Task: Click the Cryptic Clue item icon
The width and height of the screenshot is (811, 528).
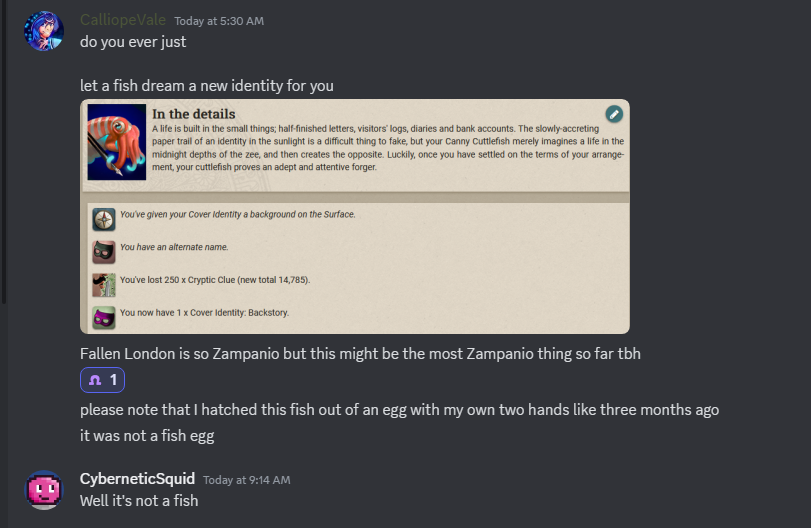Action: [x=103, y=283]
